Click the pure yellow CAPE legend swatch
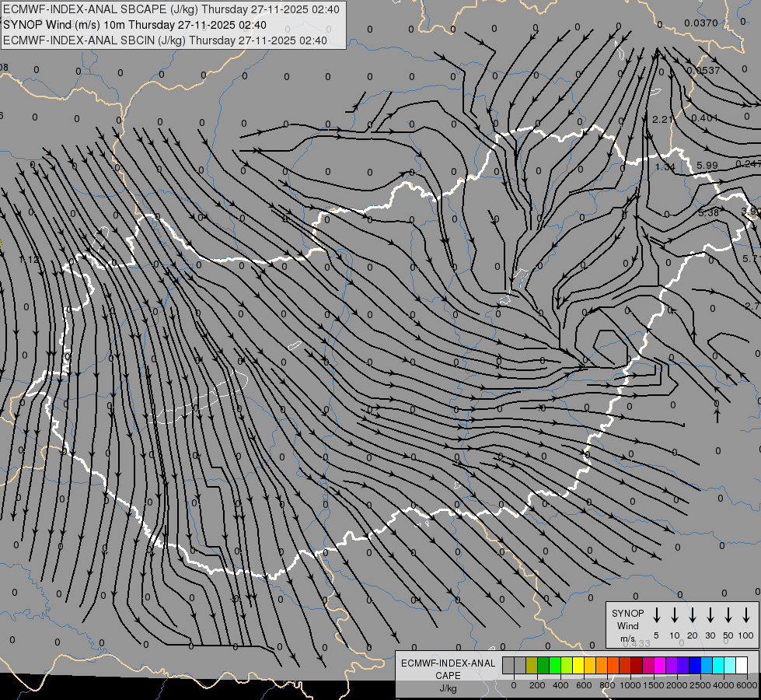The image size is (761, 700). (578, 665)
